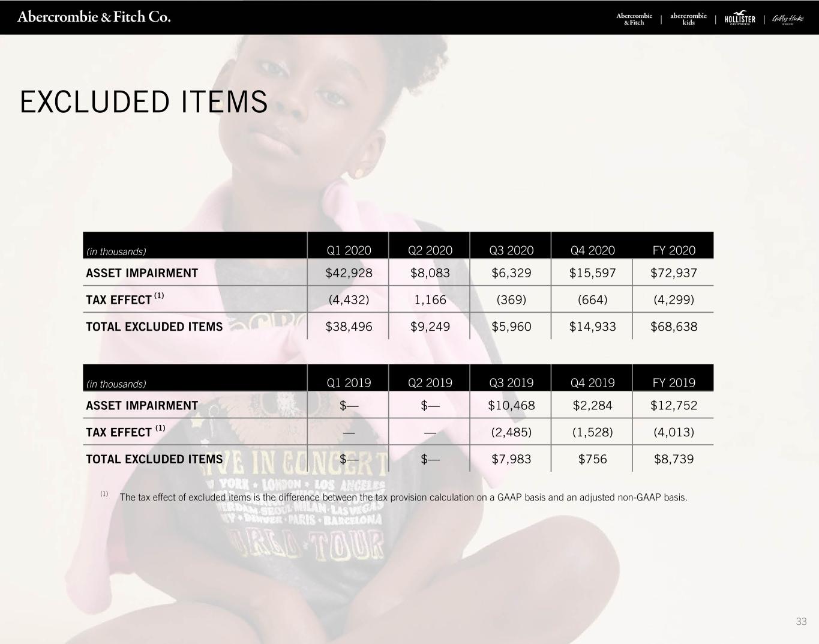Select the Abercrombie & Fitch brand logo
The image size is (819, 644).
click(634, 19)
